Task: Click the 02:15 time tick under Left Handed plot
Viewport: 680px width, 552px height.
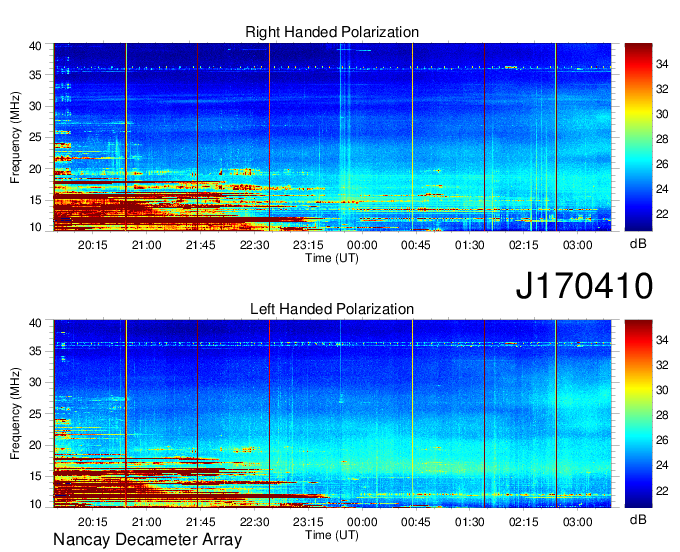Action: click(524, 522)
